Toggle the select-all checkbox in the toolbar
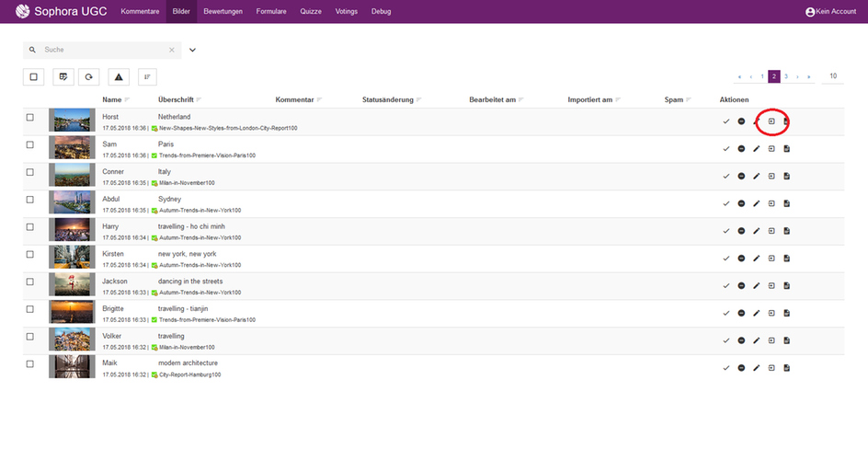The height and width of the screenshot is (472, 868). (x=33, y=77)
